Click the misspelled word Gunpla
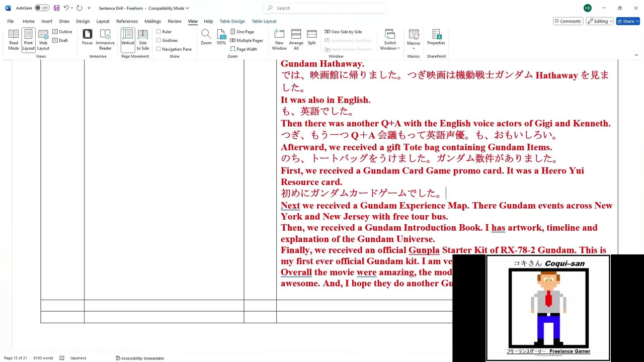The image size is (644, 362). [424, 250]
